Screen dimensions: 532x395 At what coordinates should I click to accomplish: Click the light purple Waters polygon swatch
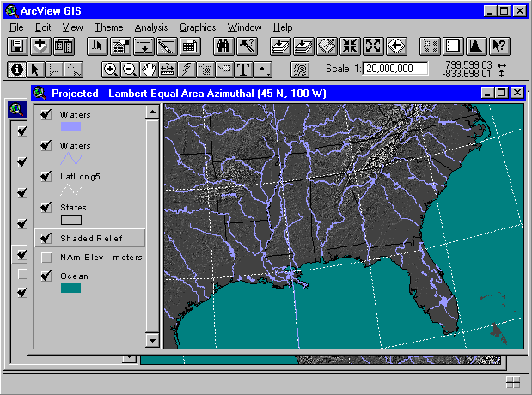71,127
